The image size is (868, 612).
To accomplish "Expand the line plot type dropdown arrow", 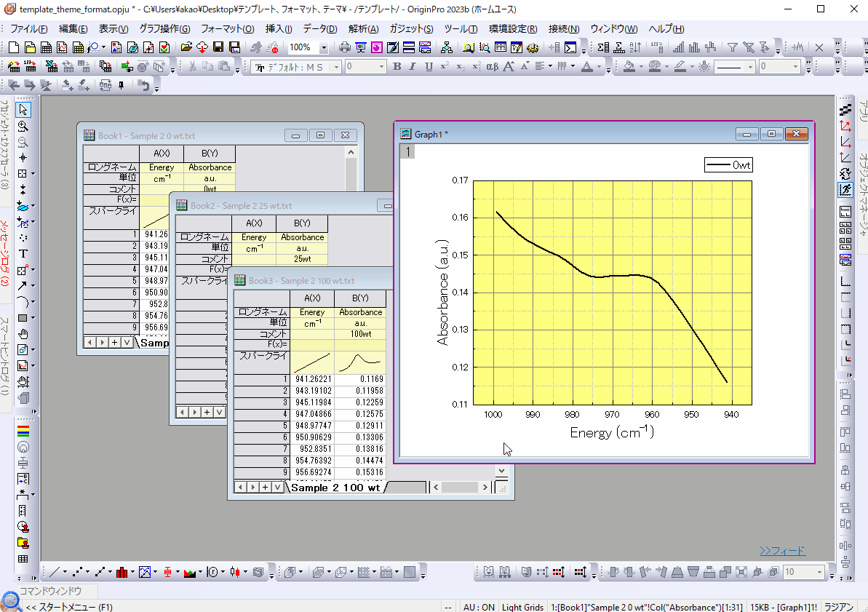I will 65,572.
